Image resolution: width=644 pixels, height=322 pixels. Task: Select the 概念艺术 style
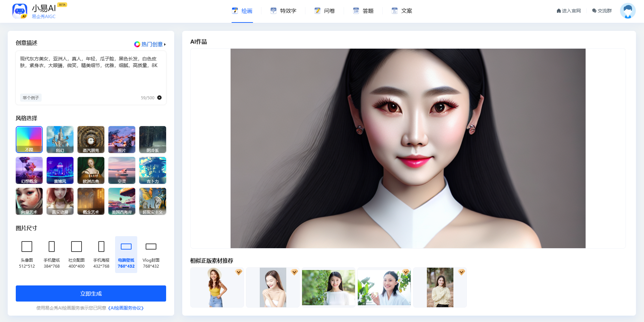tap(91, 201)
